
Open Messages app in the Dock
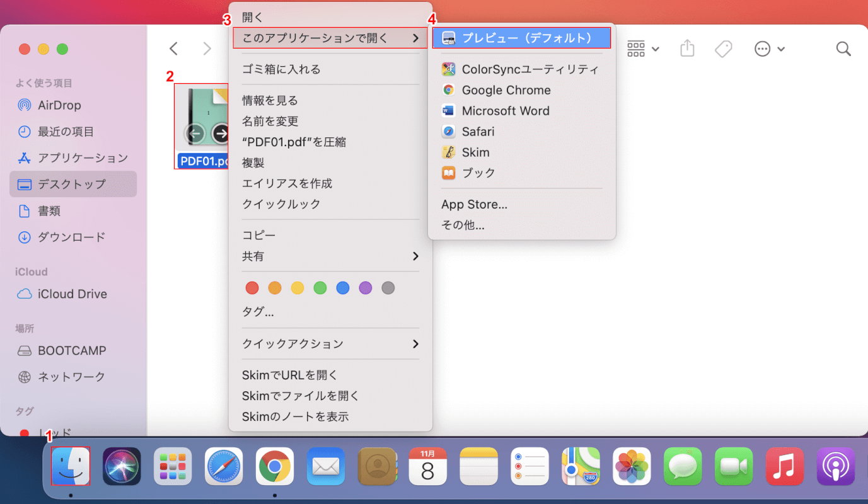coord(683,466)
